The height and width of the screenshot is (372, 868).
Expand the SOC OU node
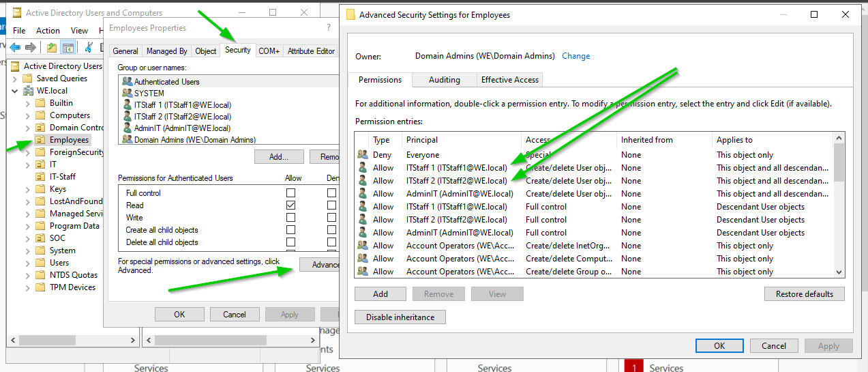28,238
